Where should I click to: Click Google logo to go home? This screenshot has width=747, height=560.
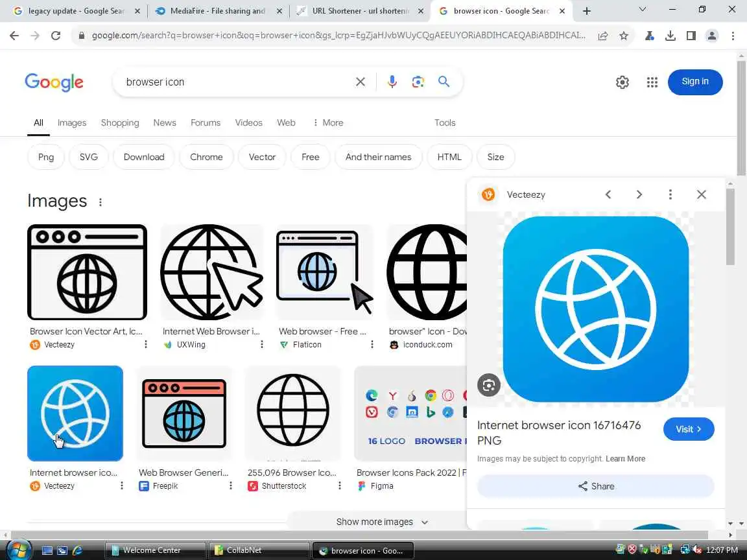[54, 82]
